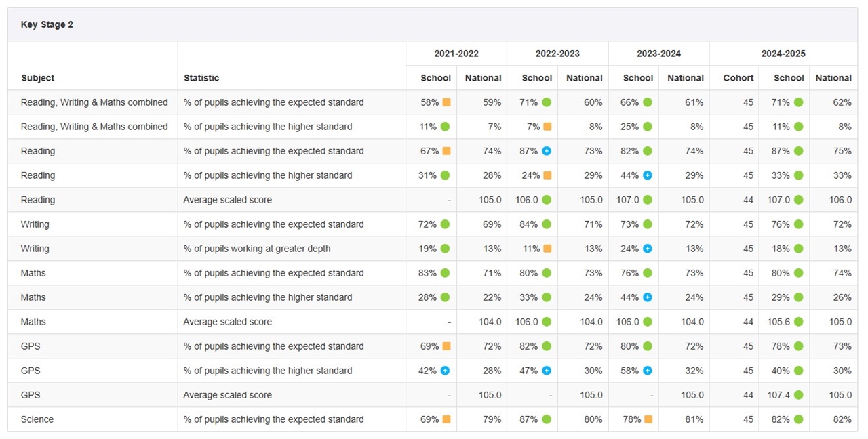Click the orange square beside 2021-2022 combined 58%

[x=446, y=102]
